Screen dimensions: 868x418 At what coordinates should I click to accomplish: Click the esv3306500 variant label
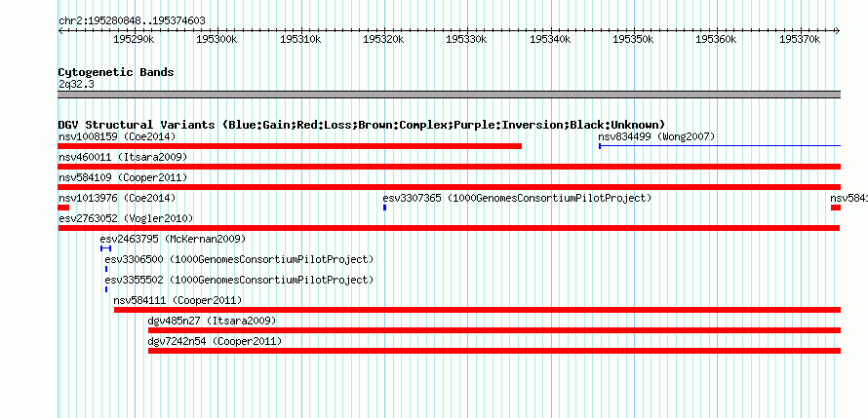pos(239,259)
